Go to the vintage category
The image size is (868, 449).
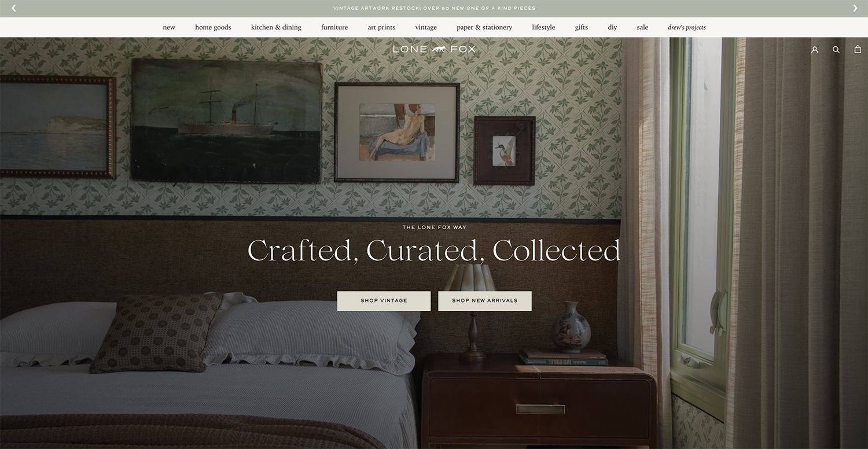click(426, 27)
